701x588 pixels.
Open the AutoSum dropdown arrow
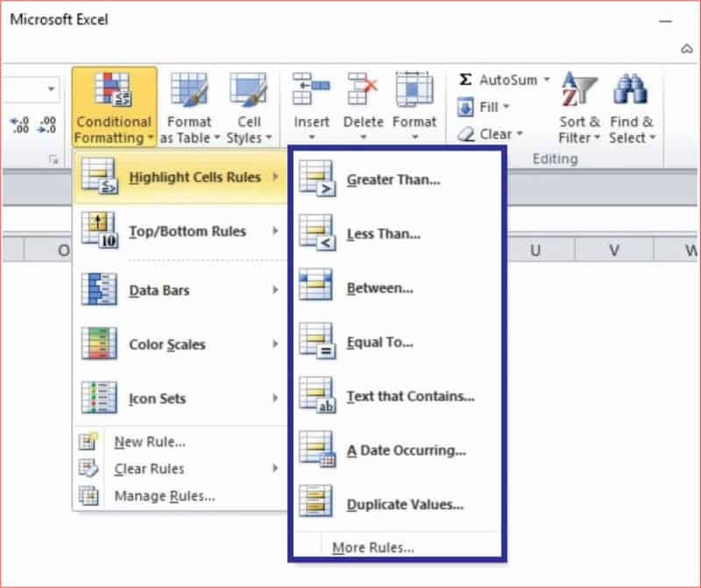pyautogui.click(x=546, y=80)
